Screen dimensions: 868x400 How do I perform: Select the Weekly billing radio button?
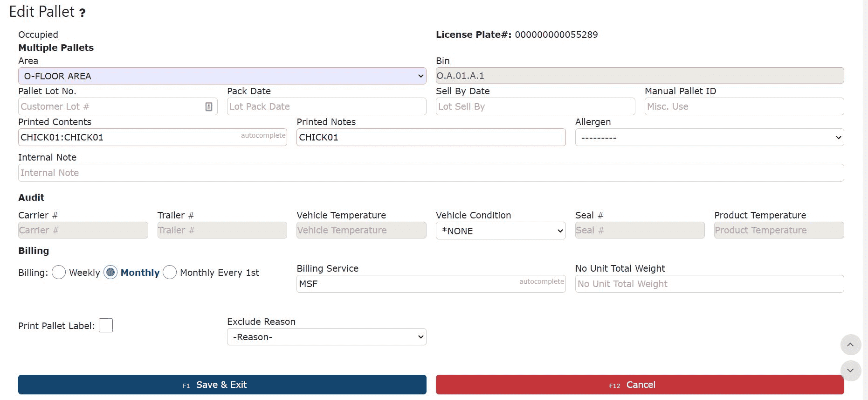pos(59,272)
